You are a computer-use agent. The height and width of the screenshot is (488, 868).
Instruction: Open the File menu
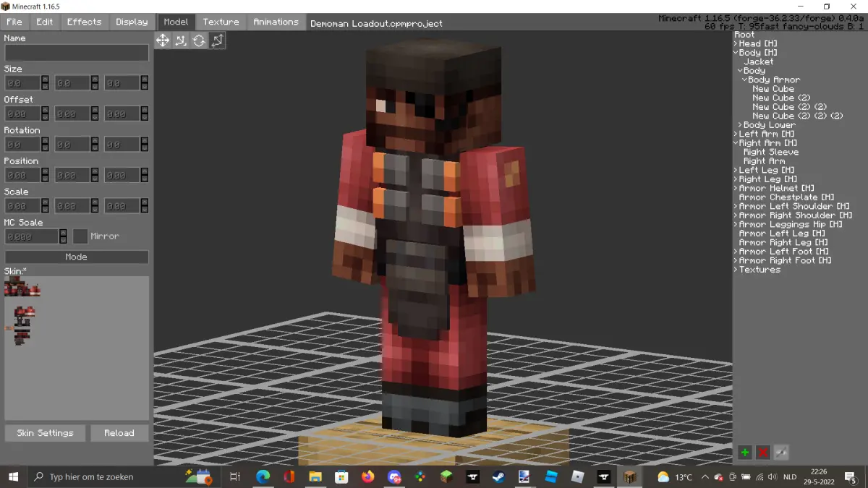[x=14, y=22]
